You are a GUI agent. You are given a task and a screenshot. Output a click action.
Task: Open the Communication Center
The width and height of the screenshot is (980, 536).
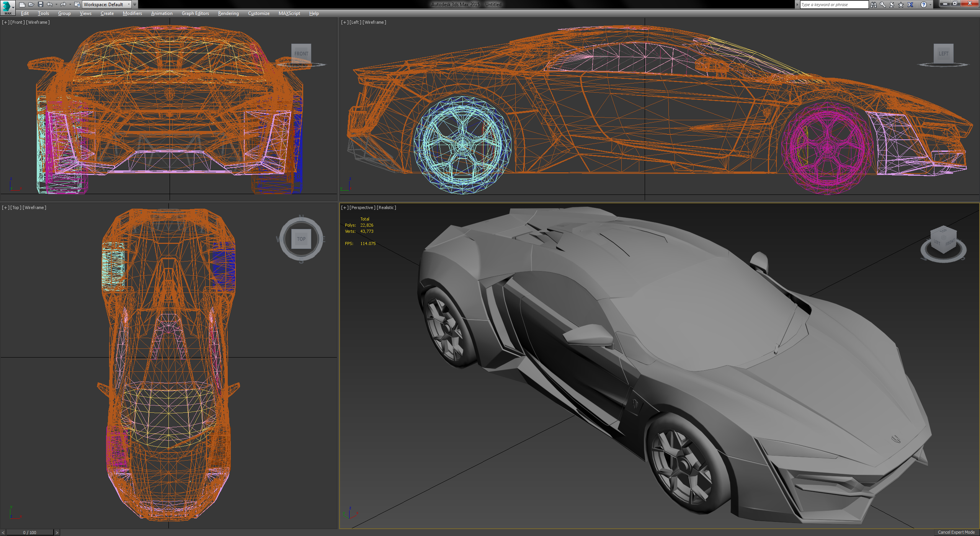point(893,5)
